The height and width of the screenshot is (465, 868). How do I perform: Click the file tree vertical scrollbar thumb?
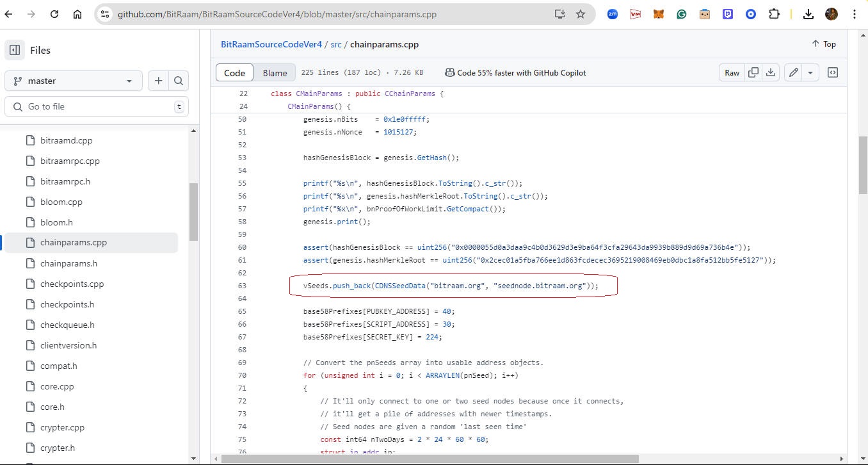coord(193,212)
